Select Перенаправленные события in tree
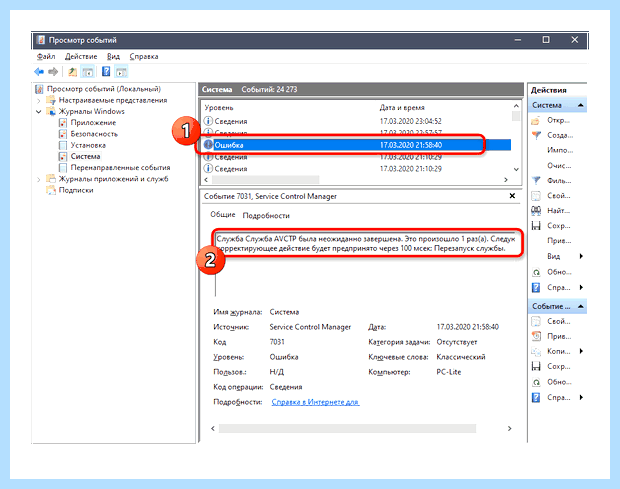This screenshot has height=489, width=620. (120, 168)
